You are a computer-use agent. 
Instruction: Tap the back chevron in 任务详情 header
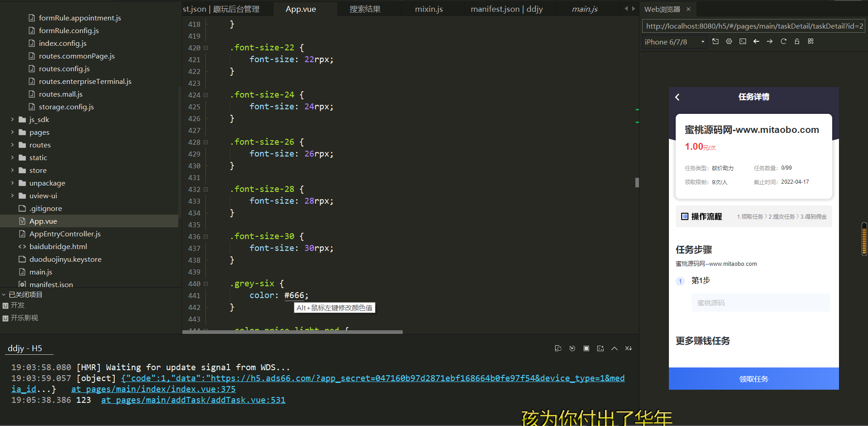(x=678, y=97)
